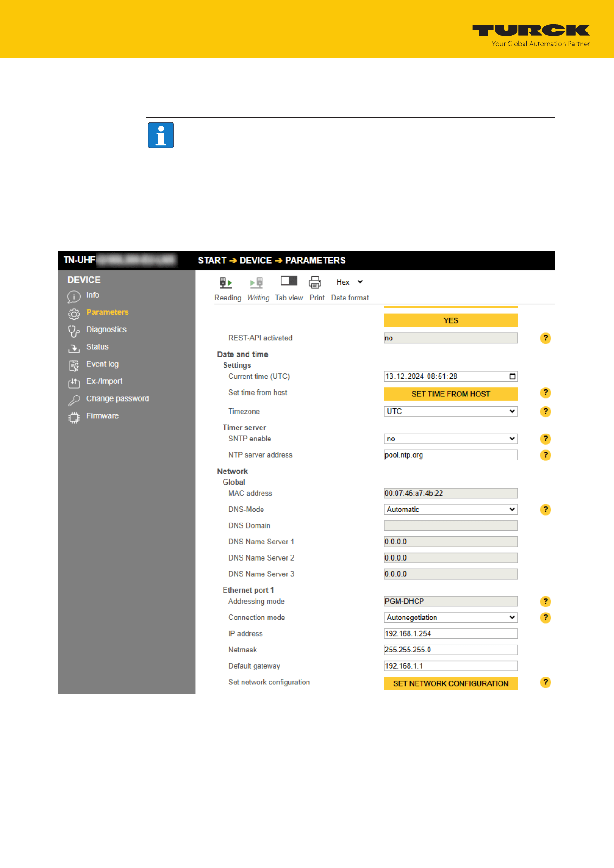The height and width of the screenshot is (868, 614).
Task: Click the help icon for Set time from host
Action: click(546, 393)
